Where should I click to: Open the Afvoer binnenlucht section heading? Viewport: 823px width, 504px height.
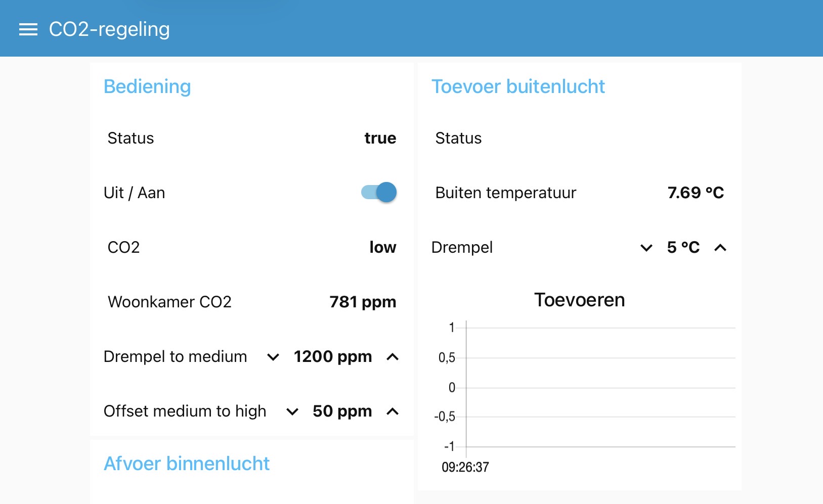click(187, 464)
